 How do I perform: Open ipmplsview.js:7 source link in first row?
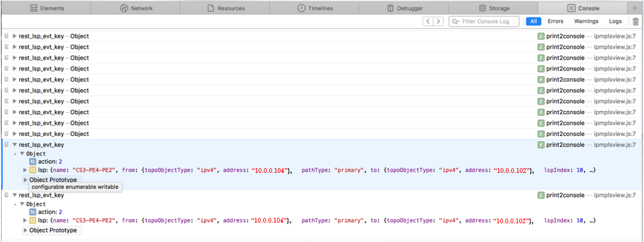(x=614, y=36)
